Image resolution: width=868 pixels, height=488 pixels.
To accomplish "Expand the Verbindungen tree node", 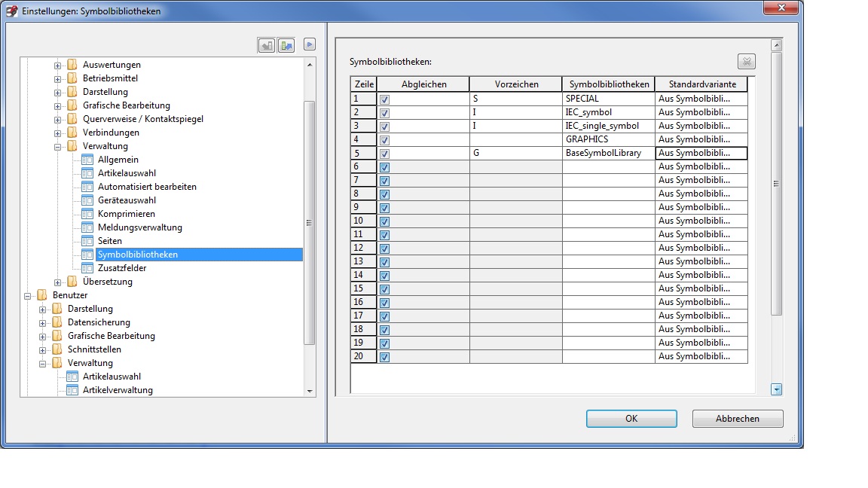I will [x=57, y=133].
